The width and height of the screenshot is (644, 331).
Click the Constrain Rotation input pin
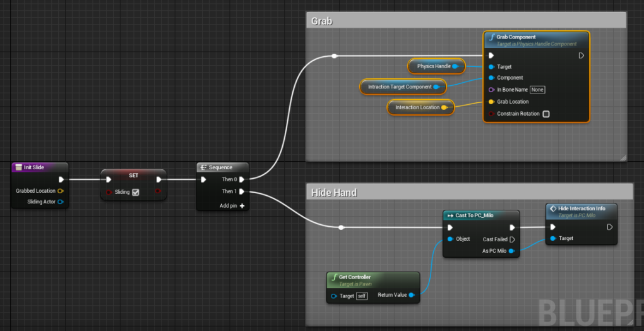coord(492,114)
